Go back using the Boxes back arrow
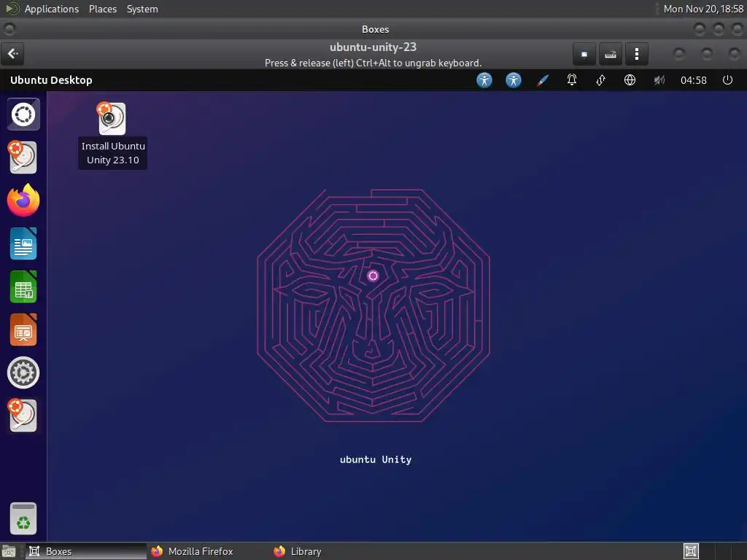 [x=12, y=54]
